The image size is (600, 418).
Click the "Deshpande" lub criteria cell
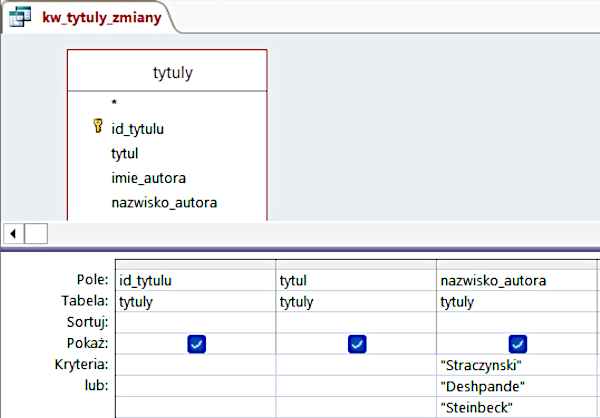point(516,386)
